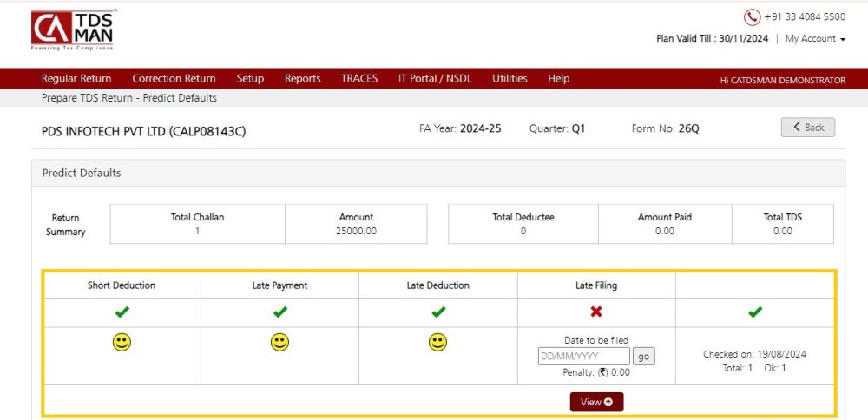
Task: Click the Total TDS cell
Action: pyautogui.click(x=783, y=224)
